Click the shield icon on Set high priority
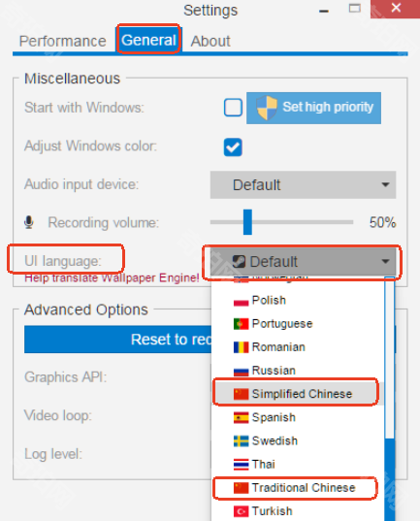This screenshot has height=521, width=420. click(267, 108)
